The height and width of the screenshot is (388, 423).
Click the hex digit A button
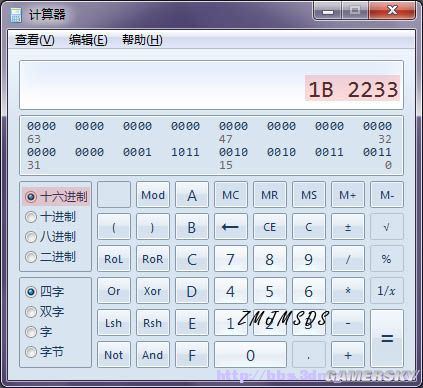tap(192, 195)
